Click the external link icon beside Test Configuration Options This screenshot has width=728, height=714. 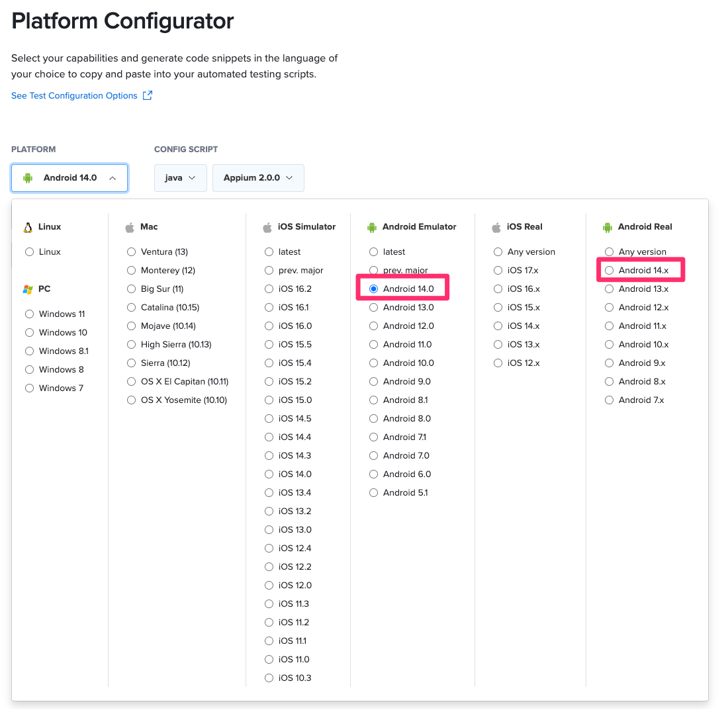147,95
